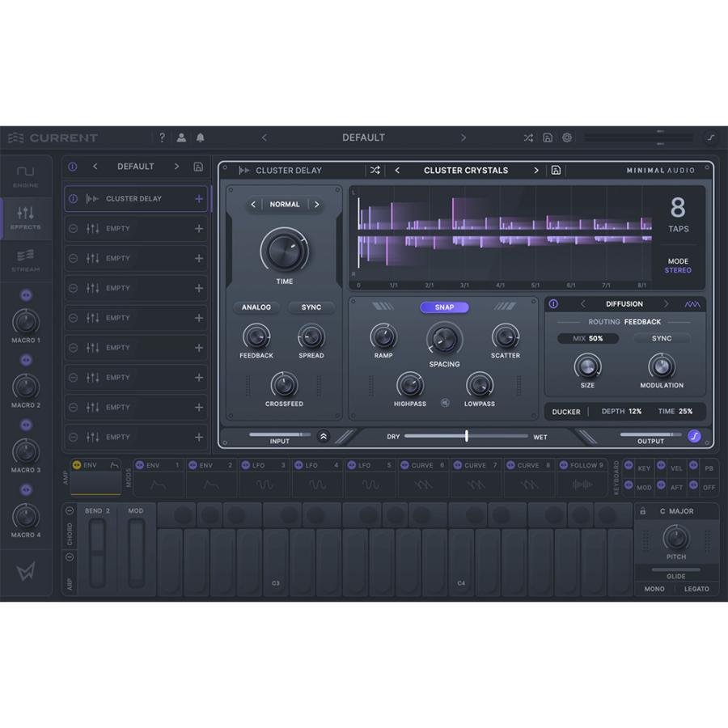Screen dimensions: 728x728
Task: Click the scale lock icon next to C MAJOR
Action: 643,511
